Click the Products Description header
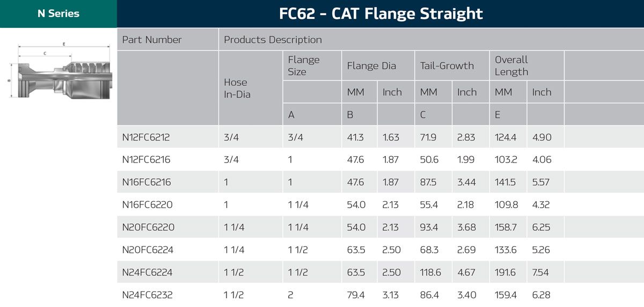 (x=273, y=40)
